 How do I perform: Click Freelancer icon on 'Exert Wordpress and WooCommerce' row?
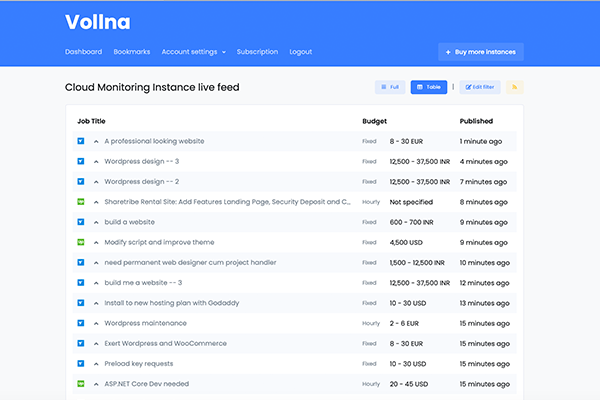(81, 343)
